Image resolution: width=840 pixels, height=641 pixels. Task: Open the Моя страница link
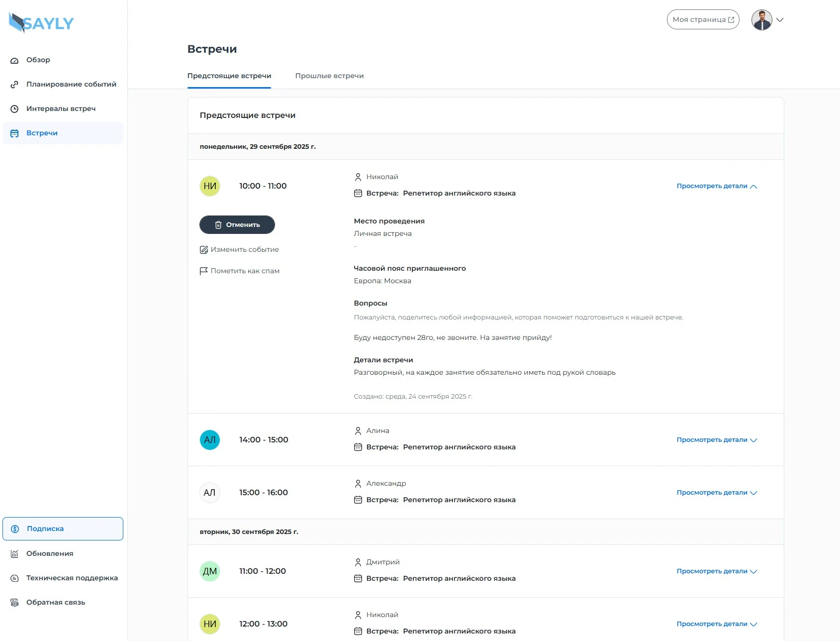tap(703, 20)
